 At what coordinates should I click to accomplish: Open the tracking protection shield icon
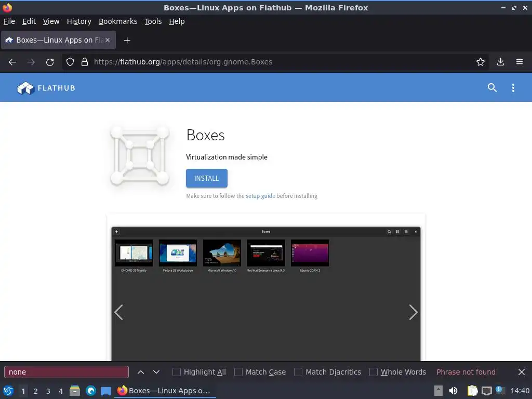point(70,62)
